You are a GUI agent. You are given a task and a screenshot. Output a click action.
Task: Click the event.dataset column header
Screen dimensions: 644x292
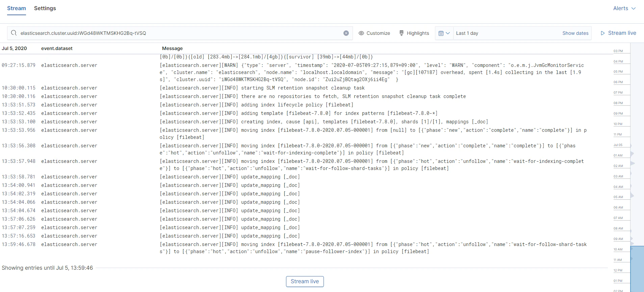tap(57, 48)
